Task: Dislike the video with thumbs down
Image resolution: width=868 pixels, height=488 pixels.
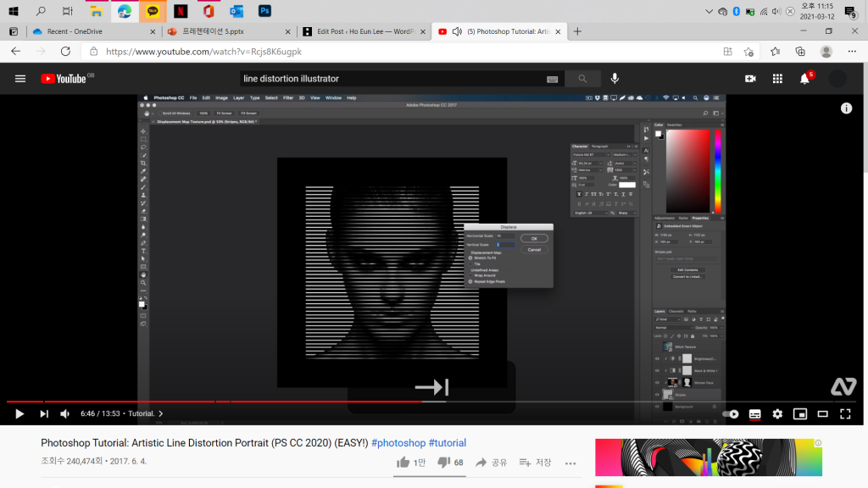Action: coord(443,463)
